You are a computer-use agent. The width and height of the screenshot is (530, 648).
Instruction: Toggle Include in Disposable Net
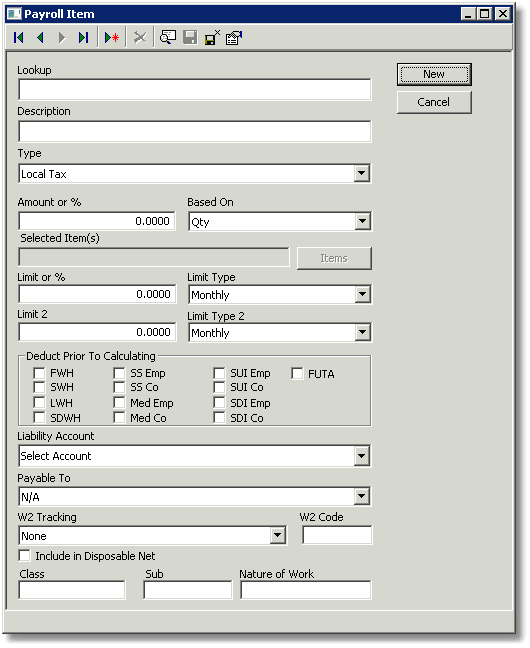click(x=24, y=556)
